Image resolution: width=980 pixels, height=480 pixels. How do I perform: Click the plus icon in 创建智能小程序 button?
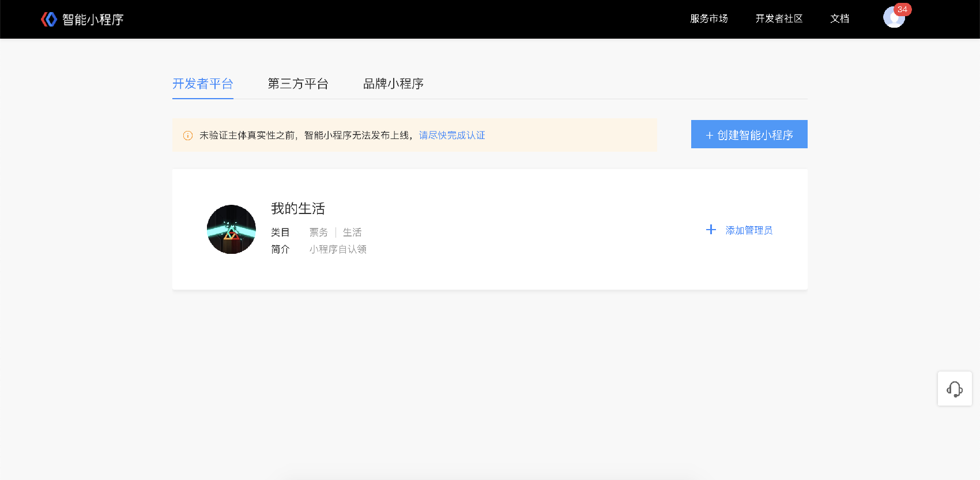(x=709, y=136)
